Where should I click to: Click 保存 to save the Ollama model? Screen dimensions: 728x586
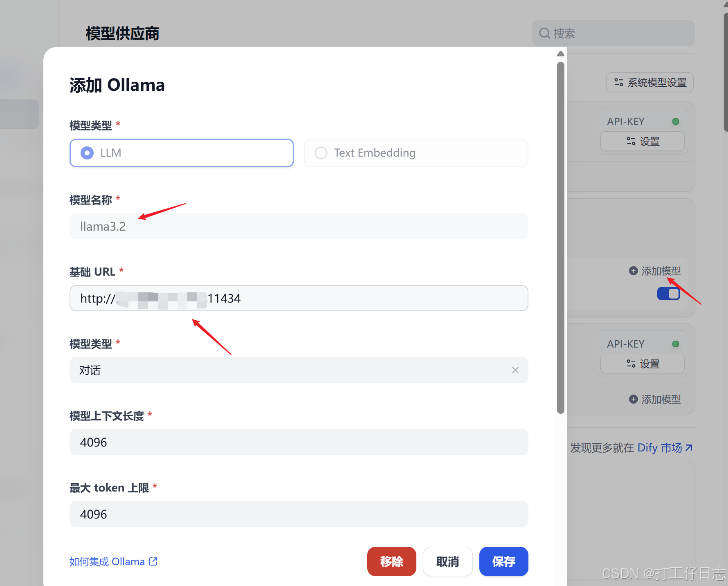(503, 561)
